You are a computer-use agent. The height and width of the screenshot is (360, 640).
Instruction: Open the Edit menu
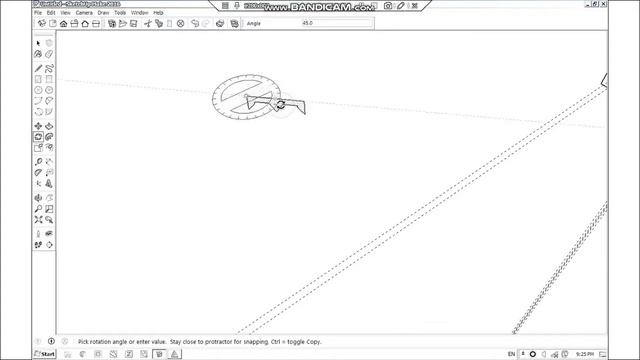tap(51, 13)
